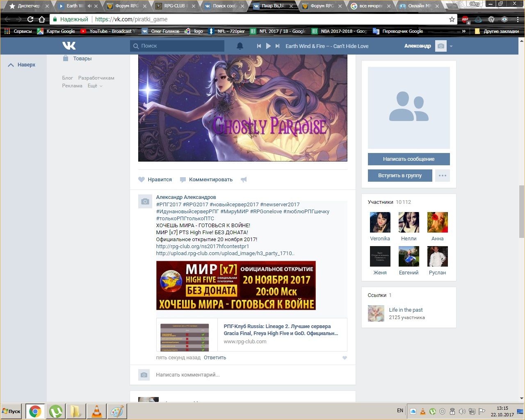The width and height of the screenshot is (525, 420).
Task: Open member Veronika avatar
Action: pyautogui.click(x=380, y=222)
